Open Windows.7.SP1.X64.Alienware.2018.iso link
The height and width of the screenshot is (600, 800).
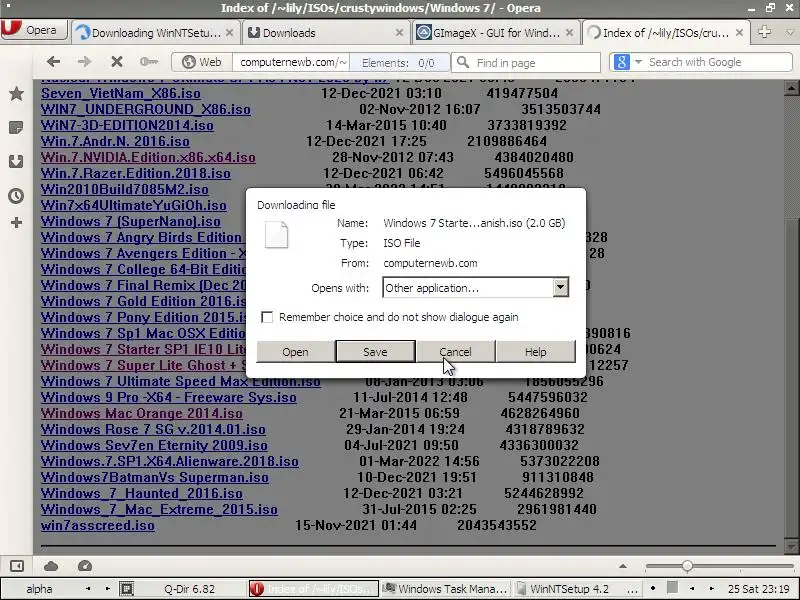[x=169, y=461]
